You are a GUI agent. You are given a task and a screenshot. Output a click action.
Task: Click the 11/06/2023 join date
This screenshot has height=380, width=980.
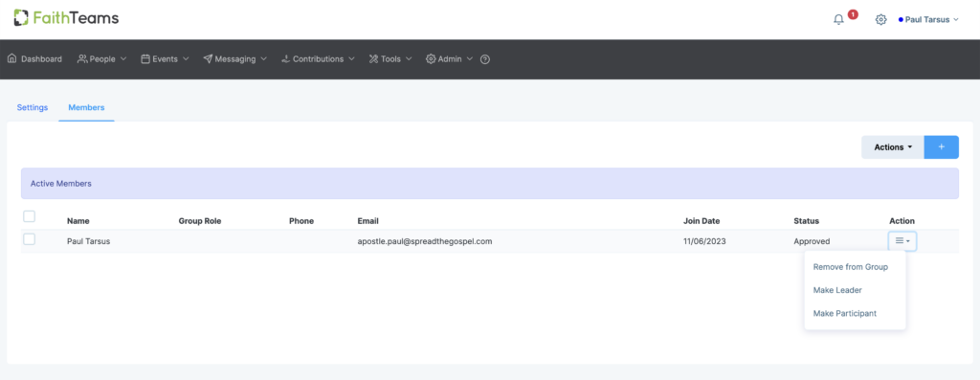click(705, 240)
